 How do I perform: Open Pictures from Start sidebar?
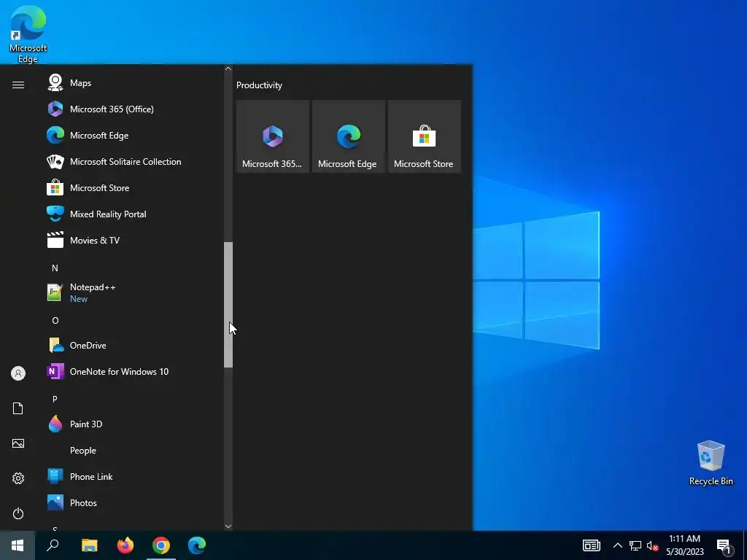tap(18, 443)
